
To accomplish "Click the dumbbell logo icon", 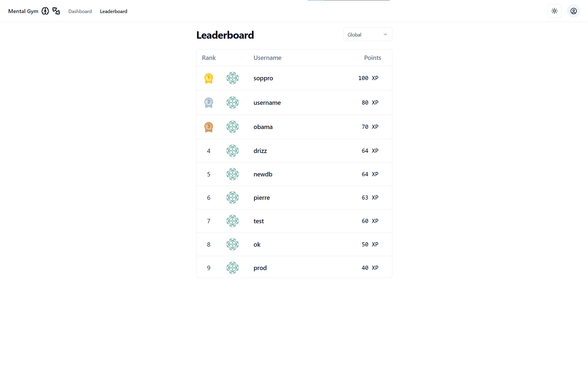I will tap(56, 11).
